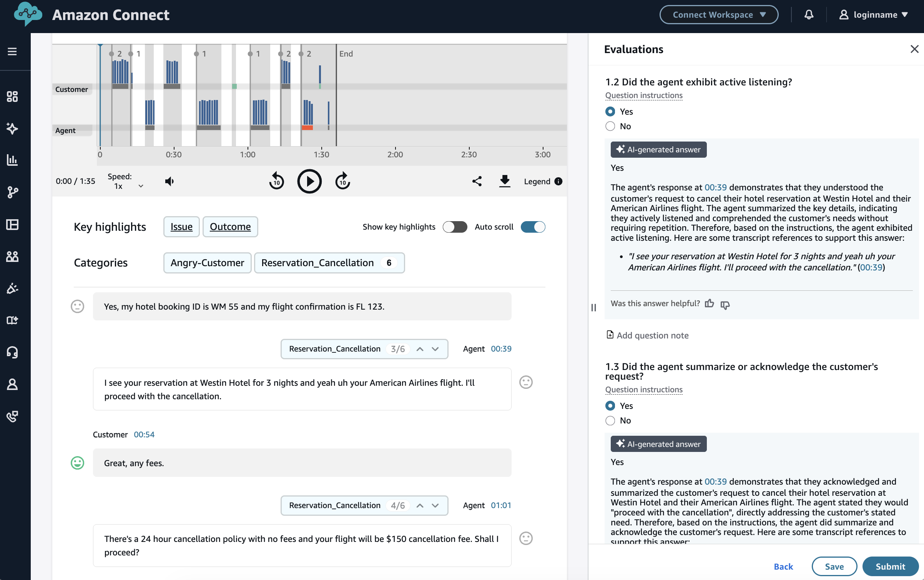The width and height of the screenshot is (924, 580).
Task: Skip forward 10 seconds
Action: 342,181
